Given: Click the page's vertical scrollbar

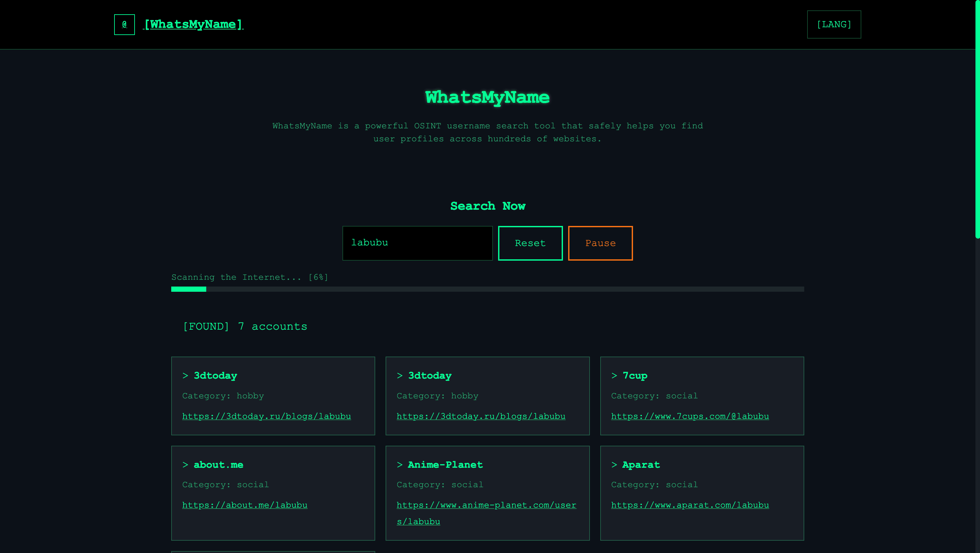Looking at the screenshot, I should [977, 120].
